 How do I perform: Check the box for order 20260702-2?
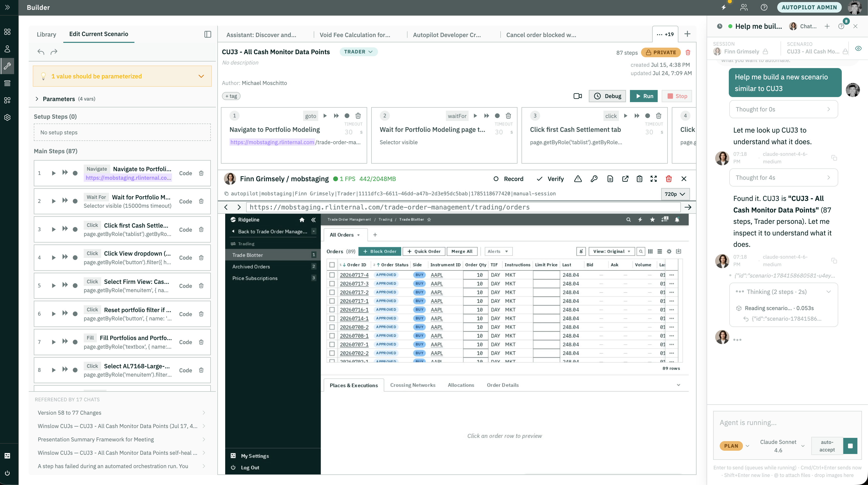point(332,353)
